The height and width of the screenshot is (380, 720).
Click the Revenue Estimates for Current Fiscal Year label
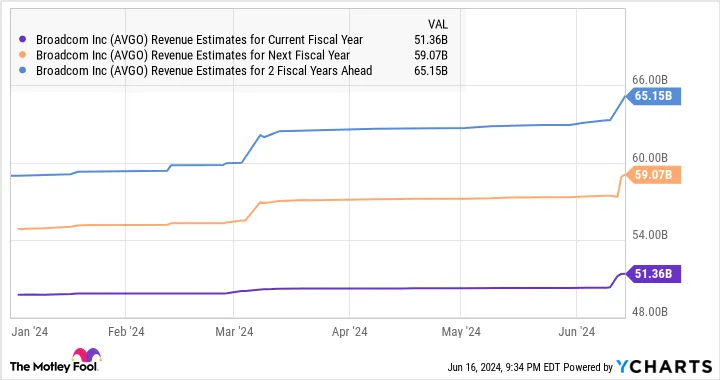199,40
